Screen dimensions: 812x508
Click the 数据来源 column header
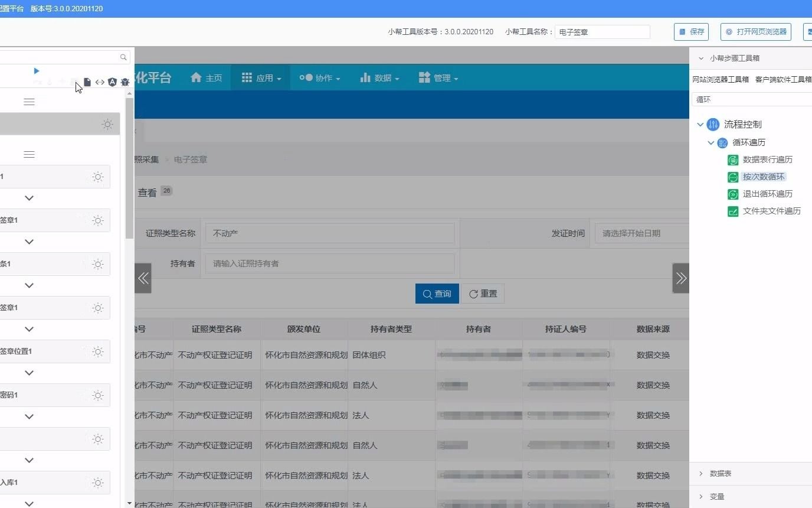[653, 329]
